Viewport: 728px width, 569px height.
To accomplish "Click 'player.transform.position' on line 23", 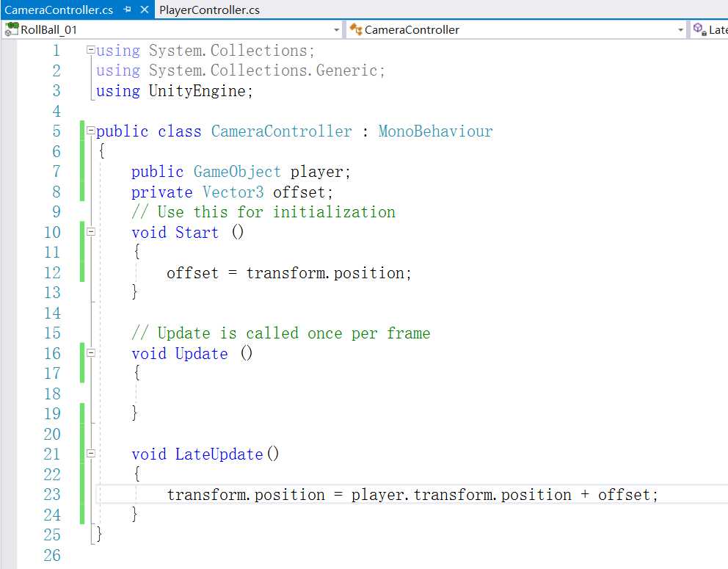I will [461, 495].
